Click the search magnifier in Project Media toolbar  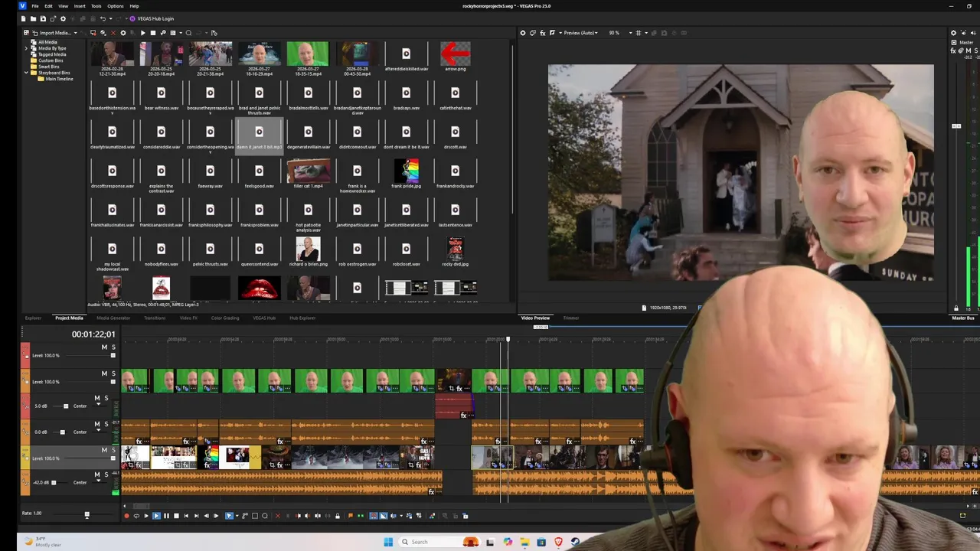[188, 33]
